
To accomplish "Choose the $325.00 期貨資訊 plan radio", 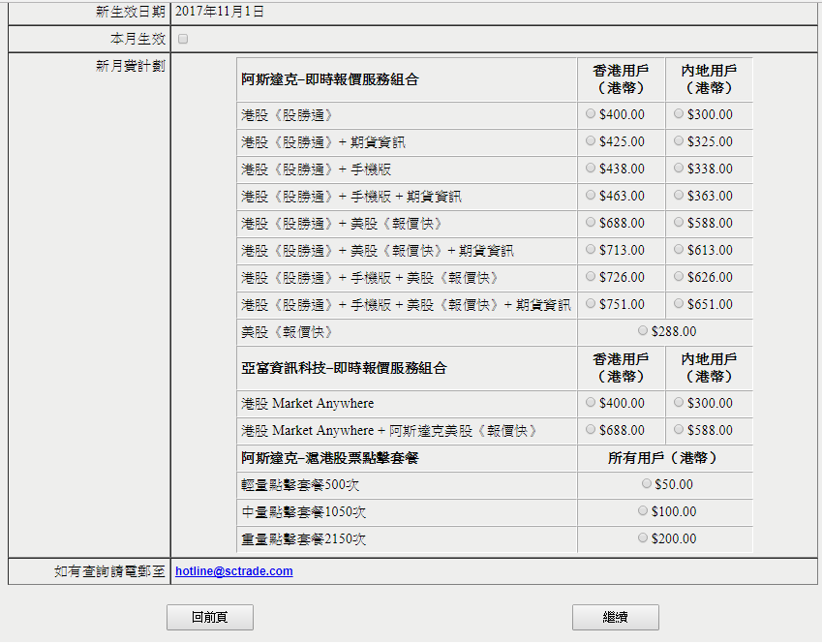I will (x=679, y=141).
